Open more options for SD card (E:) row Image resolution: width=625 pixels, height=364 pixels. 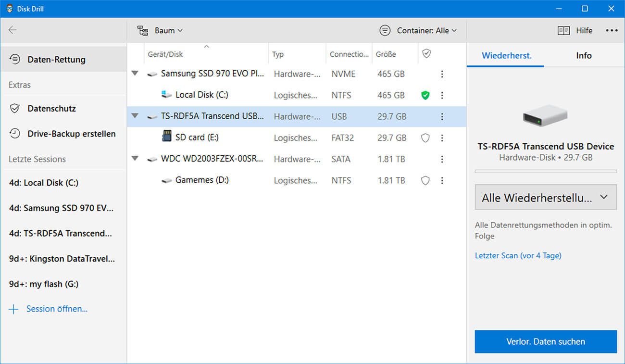pos(442,138)
